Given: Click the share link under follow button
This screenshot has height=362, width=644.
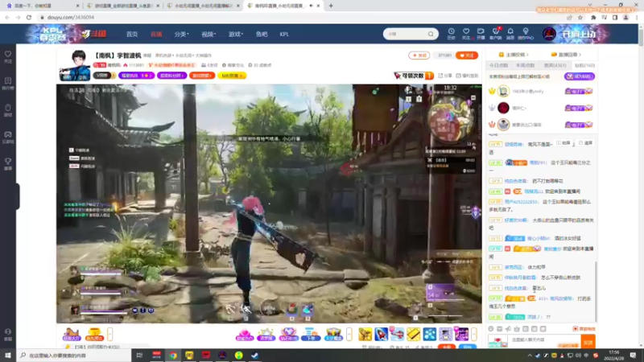Looking at the screenshot, I should click(x=444, y=76).
